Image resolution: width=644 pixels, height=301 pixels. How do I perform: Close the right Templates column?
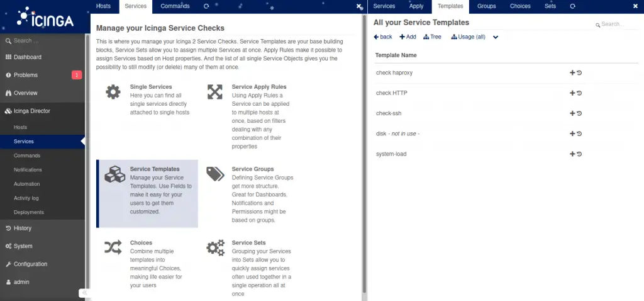point(636,6)
